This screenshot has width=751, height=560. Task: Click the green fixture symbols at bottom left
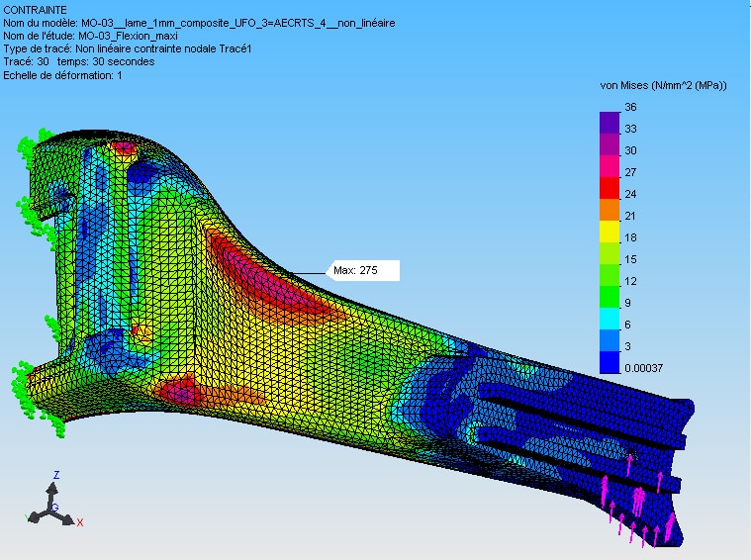tap(39, 400)
